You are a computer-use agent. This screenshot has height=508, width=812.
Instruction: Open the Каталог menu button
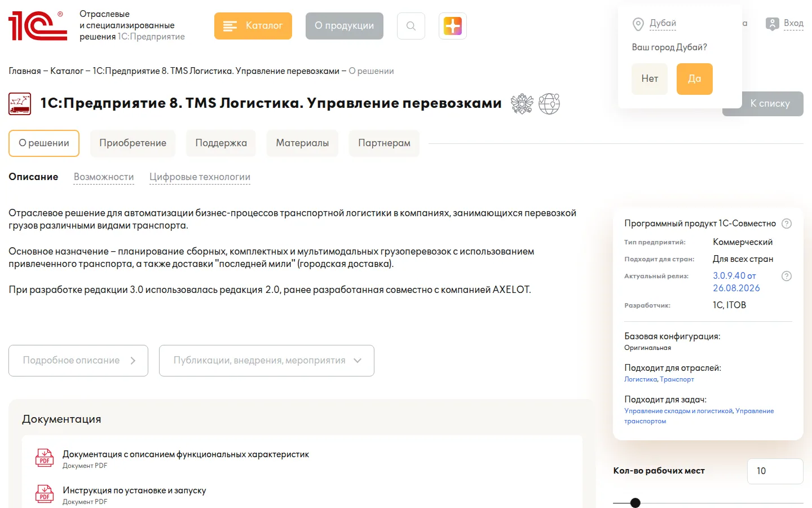253,26
